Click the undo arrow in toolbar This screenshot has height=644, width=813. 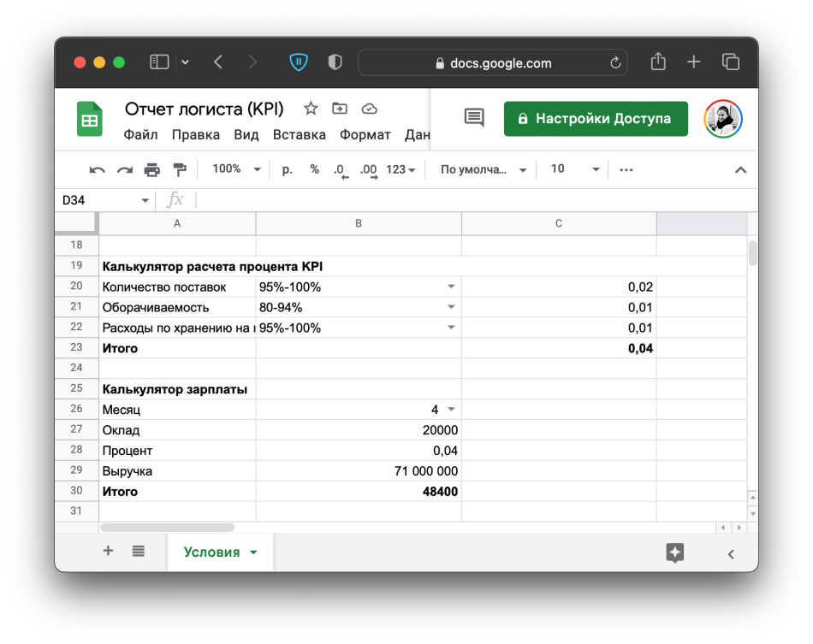pos(97,169)
